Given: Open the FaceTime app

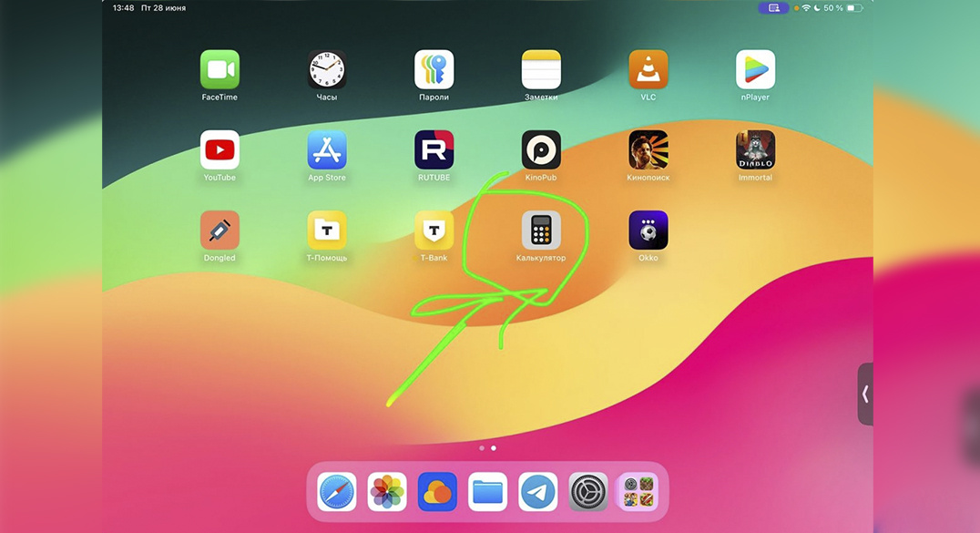Looking at the screenshot, I should pyautogui.click(x=219, y=69).
